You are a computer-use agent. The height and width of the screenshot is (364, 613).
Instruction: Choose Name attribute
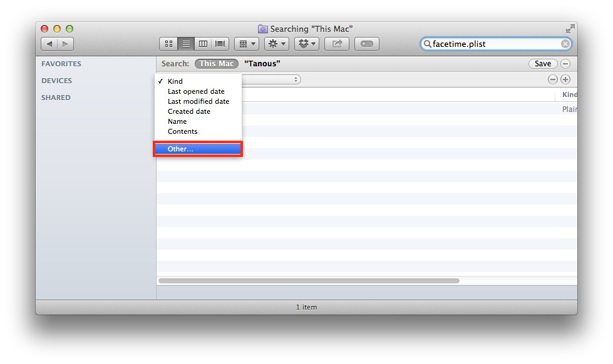198,121
